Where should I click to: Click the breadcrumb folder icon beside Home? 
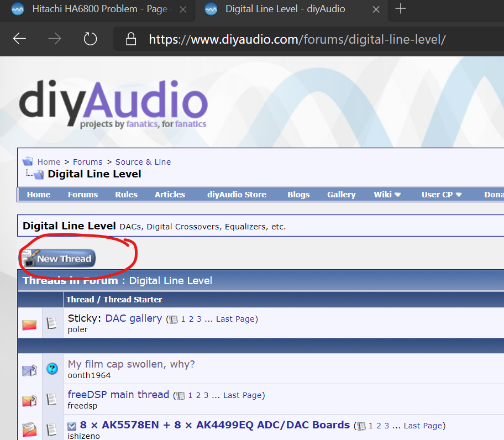28,161
